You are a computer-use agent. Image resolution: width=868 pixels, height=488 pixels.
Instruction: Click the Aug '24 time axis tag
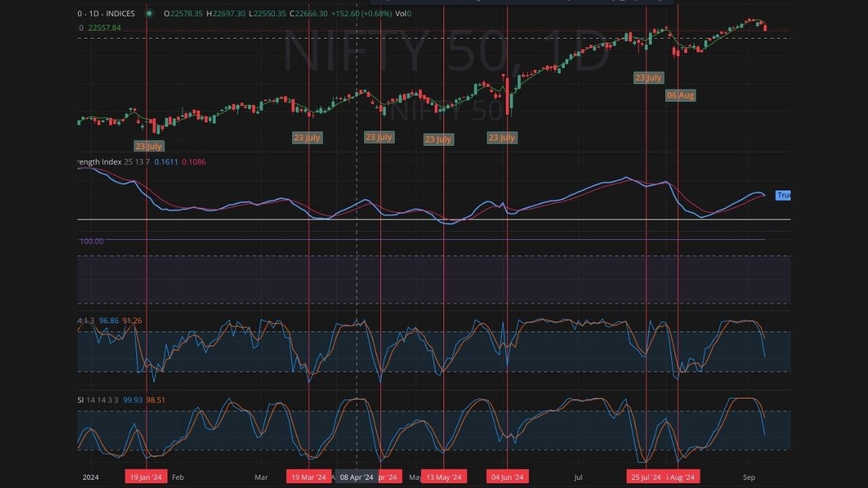coord(681,477)
